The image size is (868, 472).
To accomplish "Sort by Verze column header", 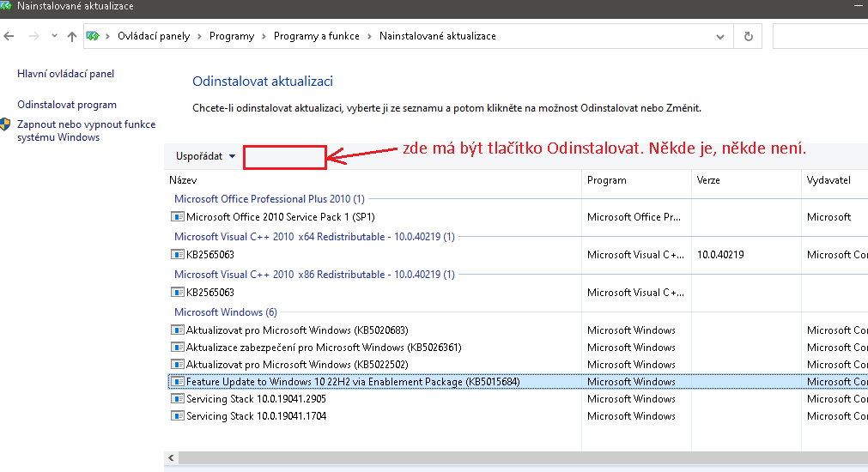I will coord(708,180).
